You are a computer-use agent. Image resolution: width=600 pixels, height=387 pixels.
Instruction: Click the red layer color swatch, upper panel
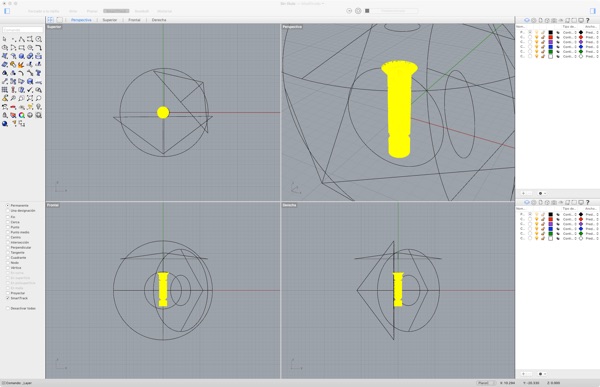pos(551,37)
